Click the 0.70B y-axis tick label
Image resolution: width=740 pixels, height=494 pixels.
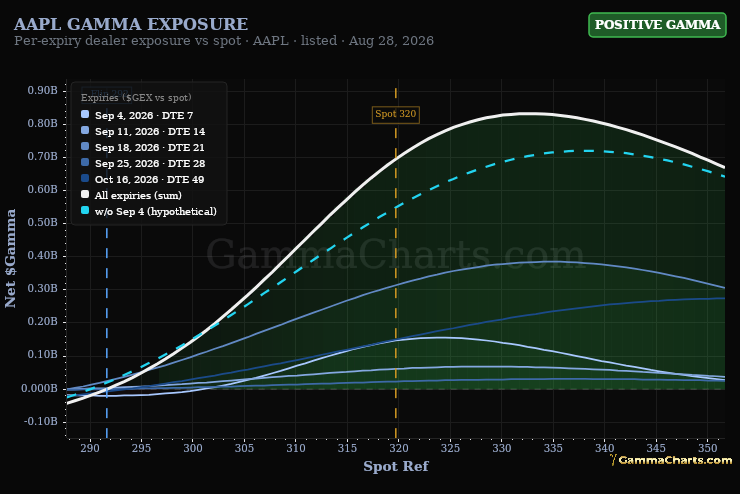click(x=42, y=157)
